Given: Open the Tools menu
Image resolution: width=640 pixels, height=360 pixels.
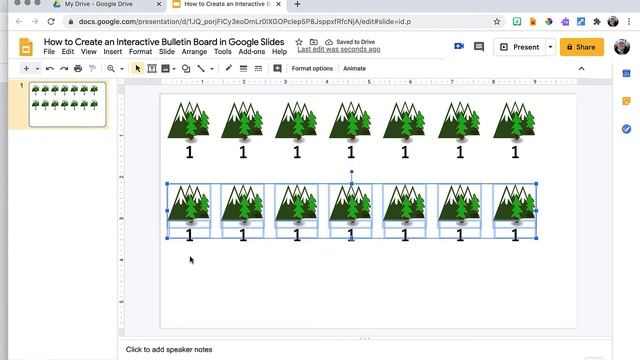Looking at the screenshot, I should click(x=222, y=52).
